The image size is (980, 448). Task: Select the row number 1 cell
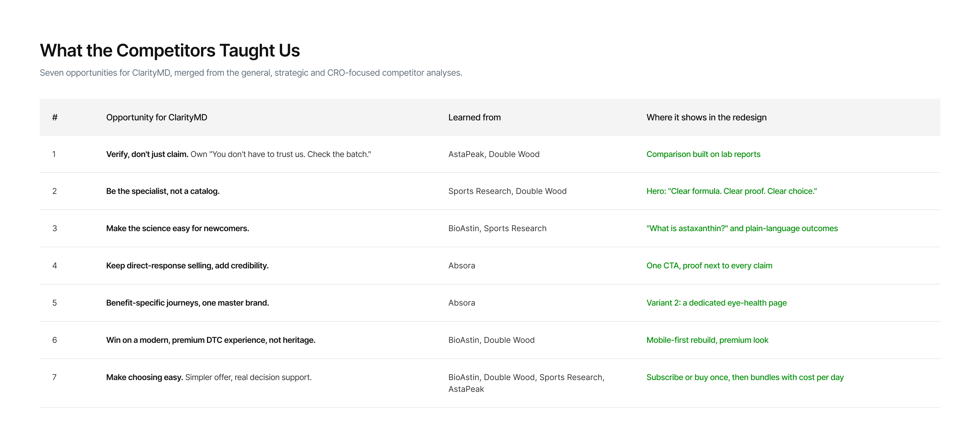[54, 155]
